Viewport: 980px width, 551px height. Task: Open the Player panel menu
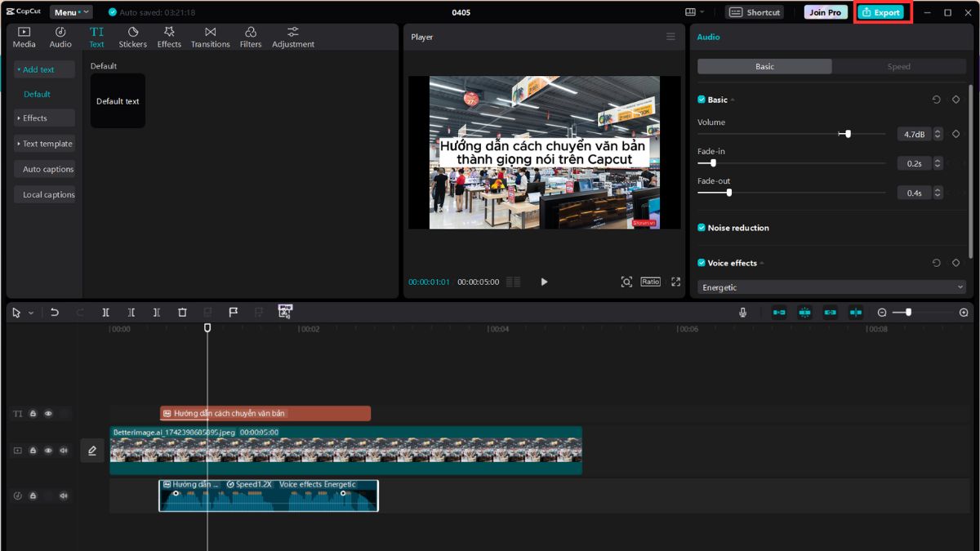(x=670, y=37)
